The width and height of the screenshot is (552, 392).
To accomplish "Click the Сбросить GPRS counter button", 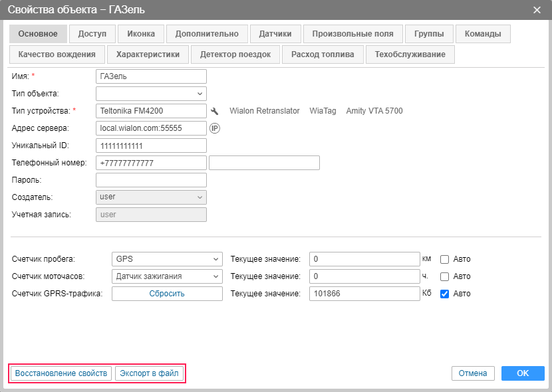I will (x=167, y=294).
